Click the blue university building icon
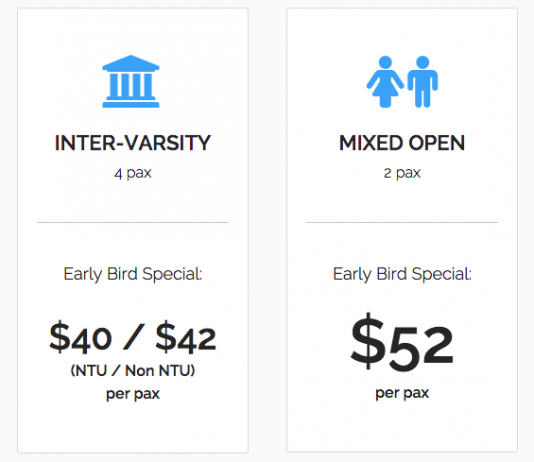Screen dimensions: 534x462 [131, 81]
